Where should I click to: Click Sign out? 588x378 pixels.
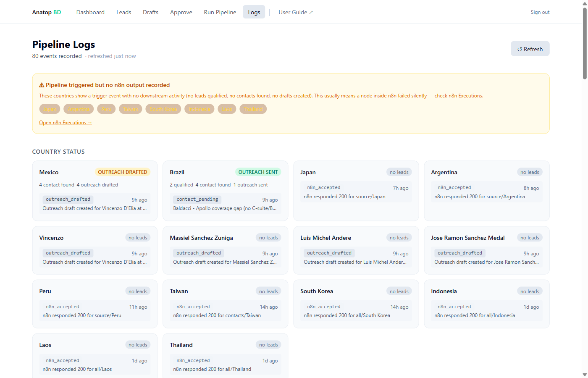(540, 12)
